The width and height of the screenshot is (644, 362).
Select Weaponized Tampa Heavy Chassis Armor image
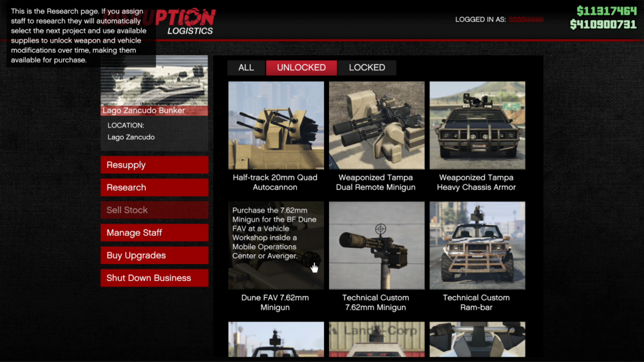tap(477, 126)
